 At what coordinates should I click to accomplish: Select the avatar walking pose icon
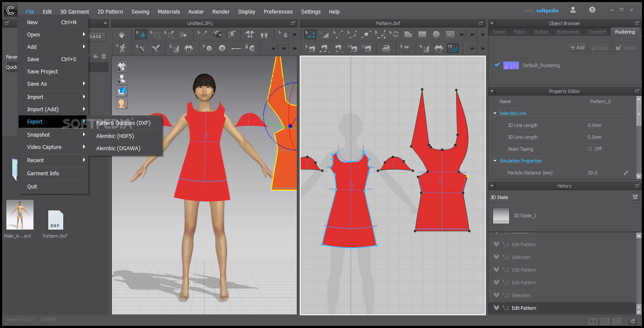point(122,48)
